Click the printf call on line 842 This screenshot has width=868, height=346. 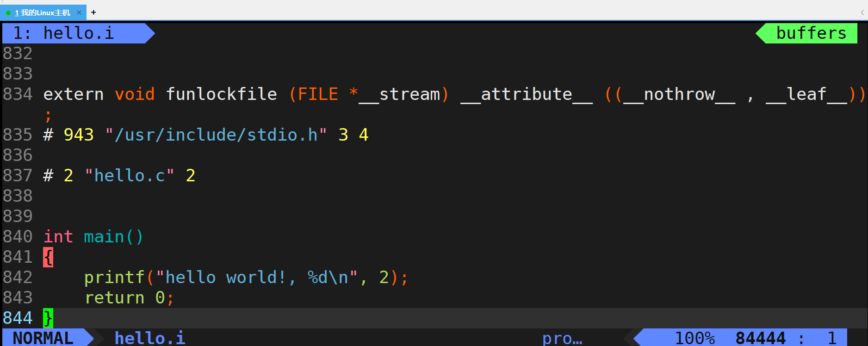pos(114,278)
